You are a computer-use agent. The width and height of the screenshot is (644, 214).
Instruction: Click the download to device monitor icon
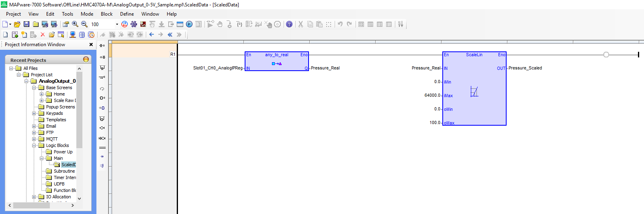(x=54, y=24)
